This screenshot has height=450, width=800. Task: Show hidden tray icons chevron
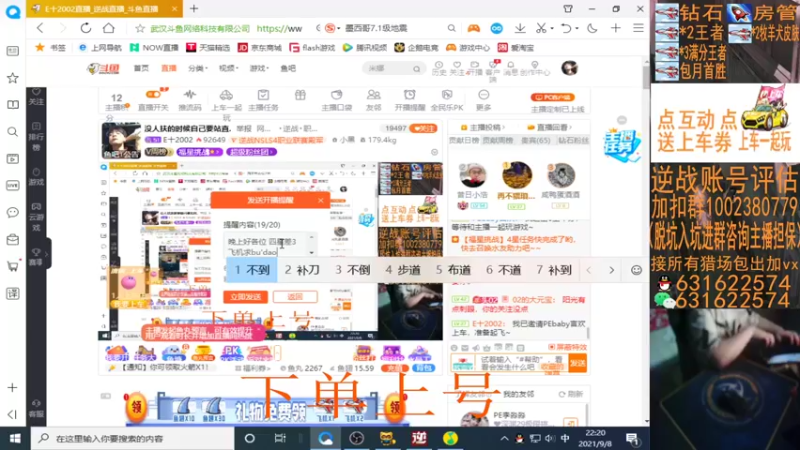(x=504, y=438)
